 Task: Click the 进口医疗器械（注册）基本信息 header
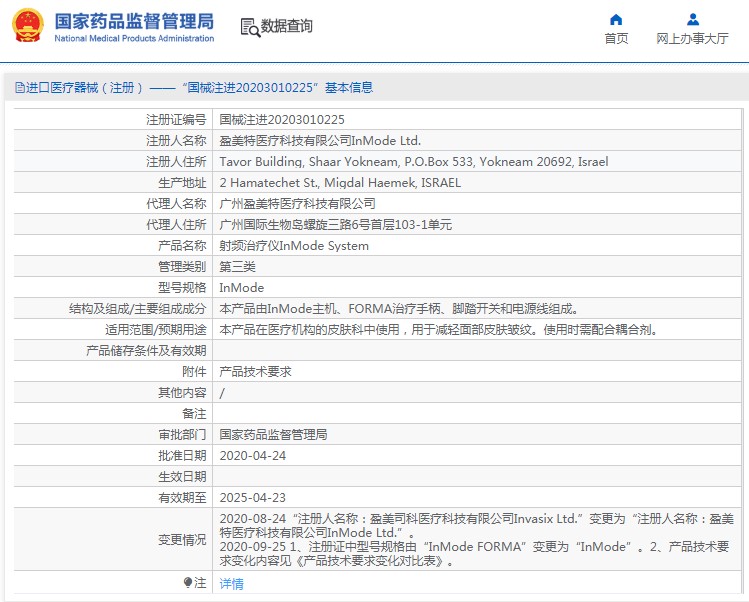coord(194,87)
